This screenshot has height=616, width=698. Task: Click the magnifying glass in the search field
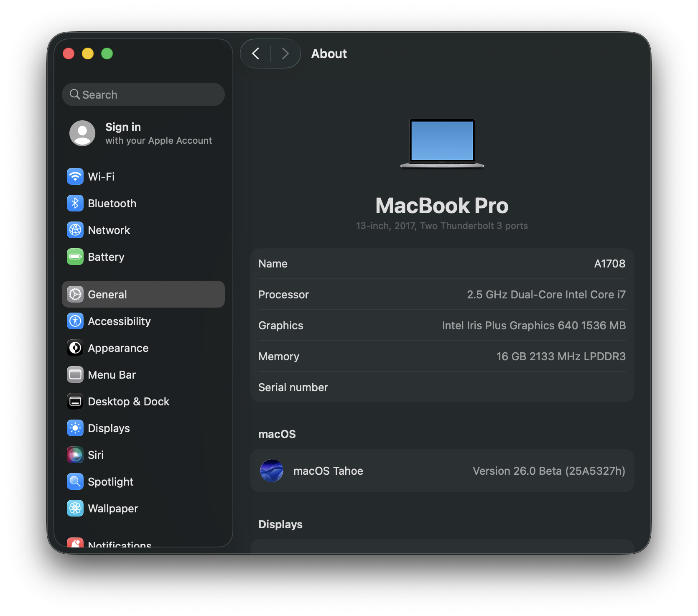(x=75, y=94)
